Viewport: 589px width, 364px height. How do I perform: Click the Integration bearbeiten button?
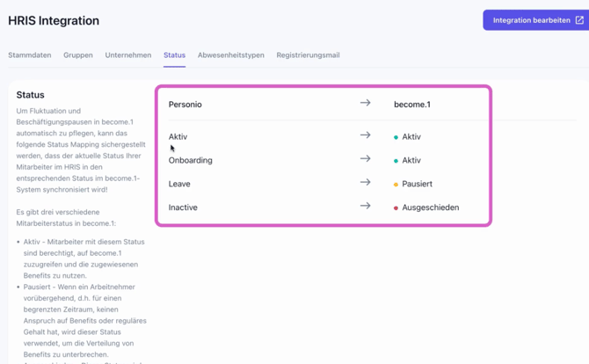tap(535, 20)
